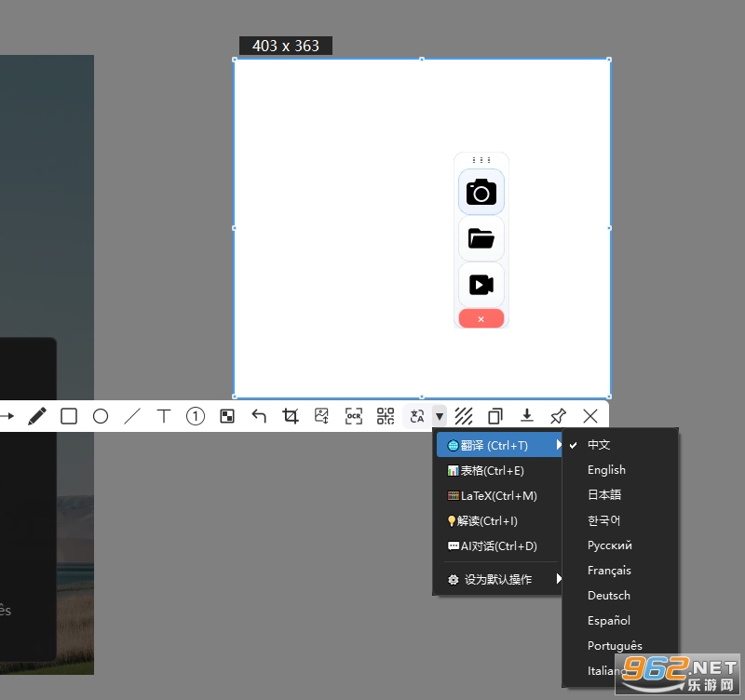Image resolution: width=745 pixels, height=700 pixels.
Task: Pin the screenshot to screen
Action: (x=558, y=416)
